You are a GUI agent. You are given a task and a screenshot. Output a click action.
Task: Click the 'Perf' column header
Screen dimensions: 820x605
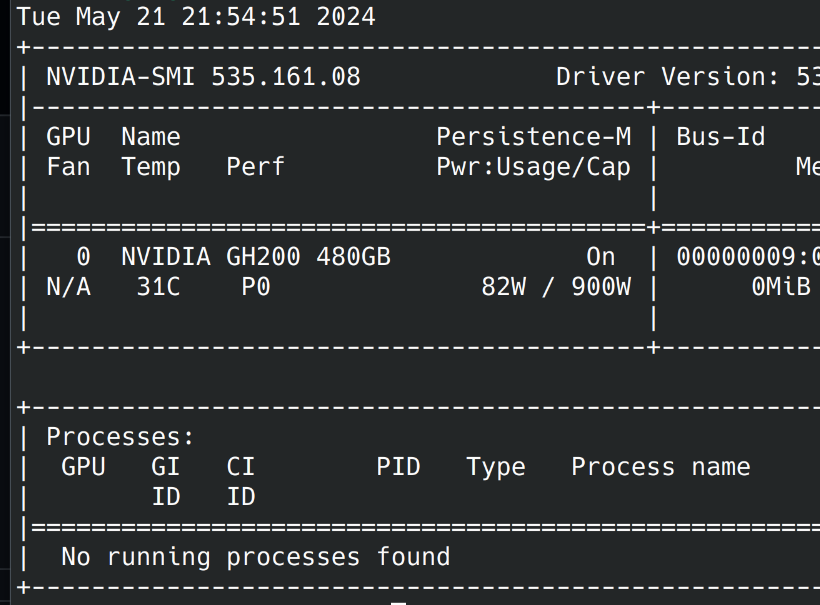pyautogui.click(x=256, y=167)
